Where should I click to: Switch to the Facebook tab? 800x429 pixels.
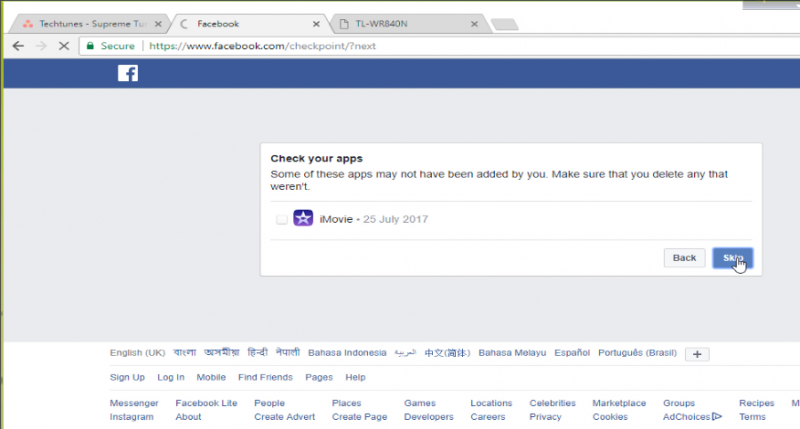pyautogui.click(x=250, y=24)
